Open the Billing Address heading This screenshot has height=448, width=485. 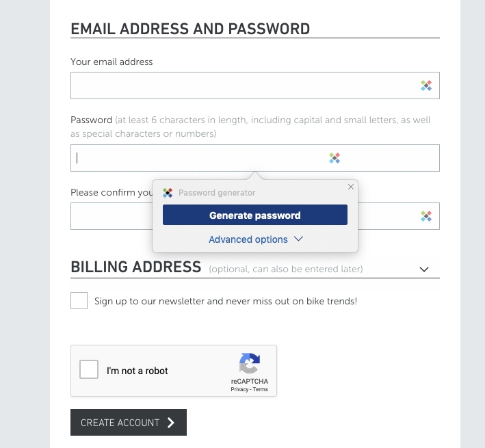tap(136, 267)
